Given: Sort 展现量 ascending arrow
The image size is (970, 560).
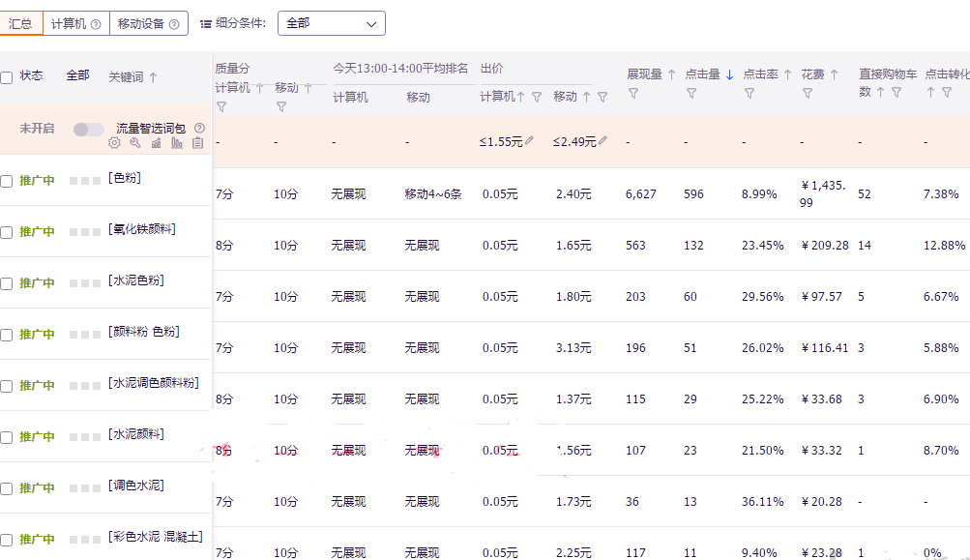Looking at the screenshot, I should [x=672, y=74].
